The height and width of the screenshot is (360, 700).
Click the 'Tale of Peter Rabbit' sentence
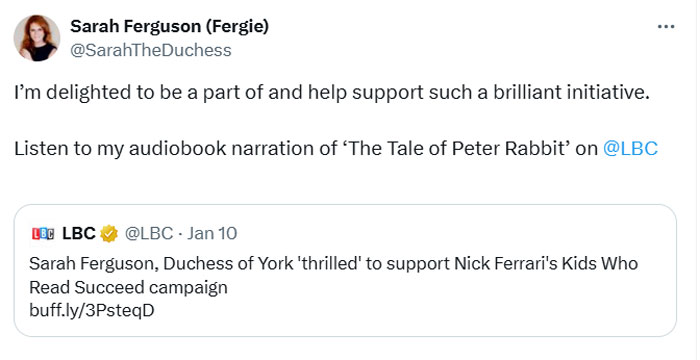(336, 149)
